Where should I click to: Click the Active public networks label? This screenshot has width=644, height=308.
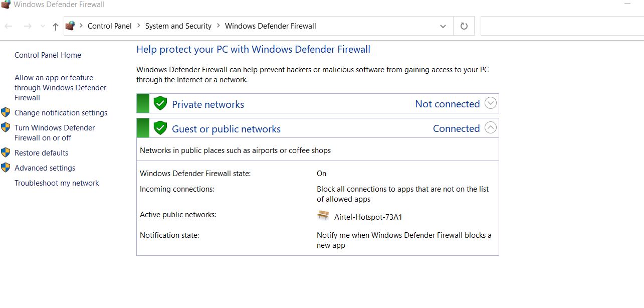pos(178,215)
